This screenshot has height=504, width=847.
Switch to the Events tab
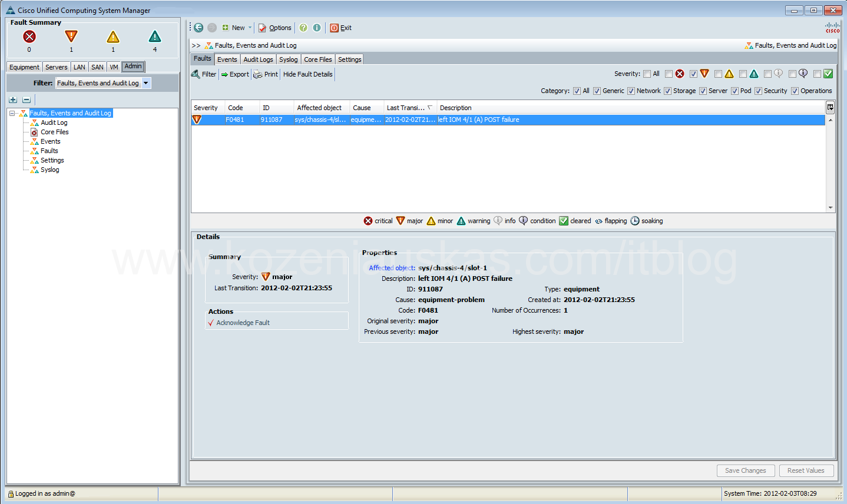(227, 59)
